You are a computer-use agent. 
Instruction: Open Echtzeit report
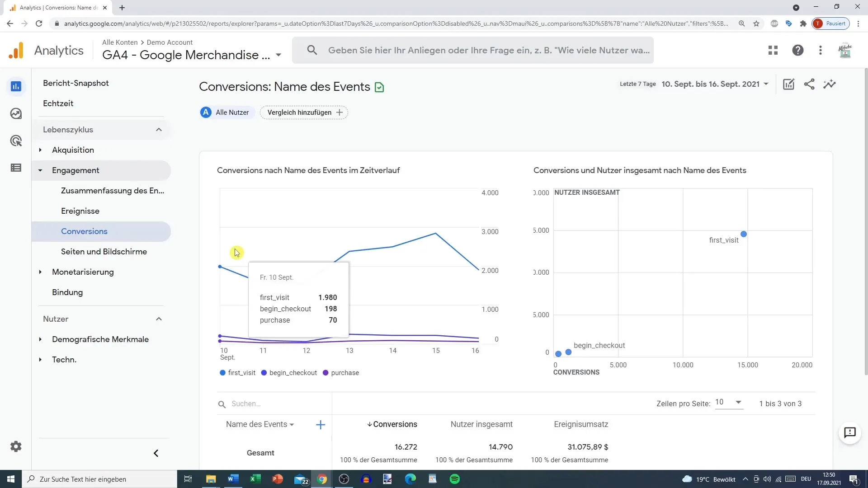(58, 103)
